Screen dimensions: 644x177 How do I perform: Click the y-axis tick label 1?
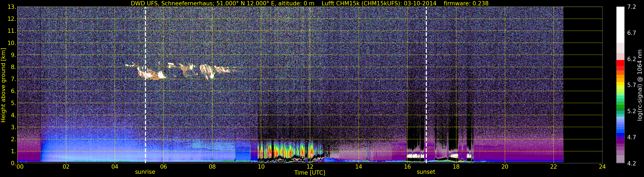point(13,151)
